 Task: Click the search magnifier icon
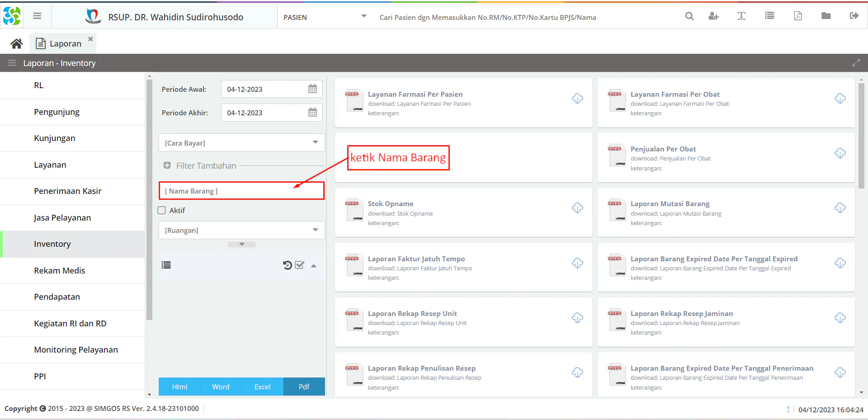689,16
